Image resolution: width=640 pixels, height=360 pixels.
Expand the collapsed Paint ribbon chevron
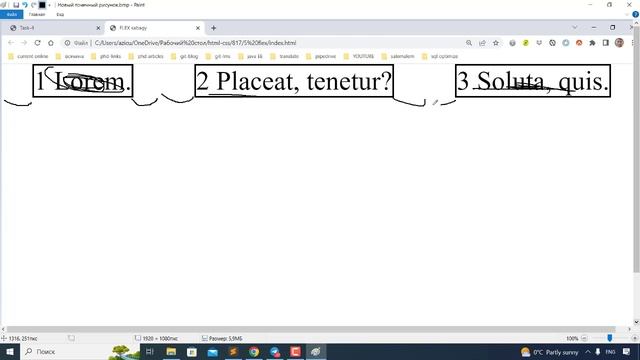627,14
